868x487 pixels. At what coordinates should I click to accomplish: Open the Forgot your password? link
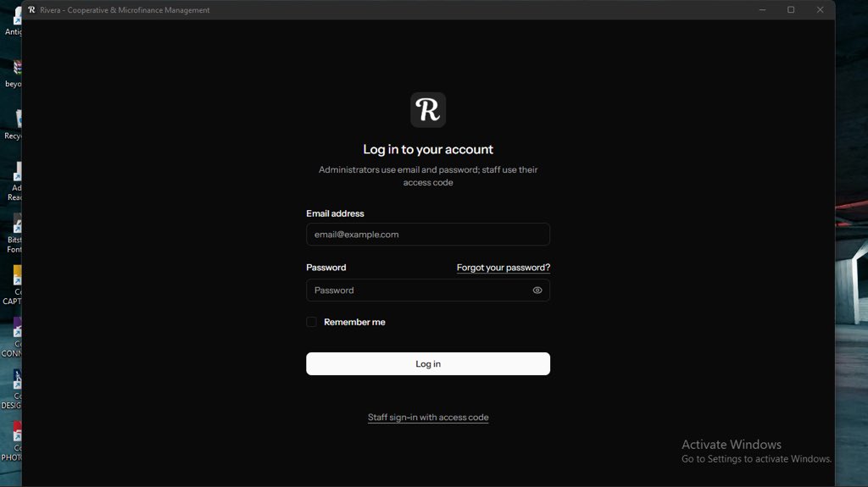(504, 268)
